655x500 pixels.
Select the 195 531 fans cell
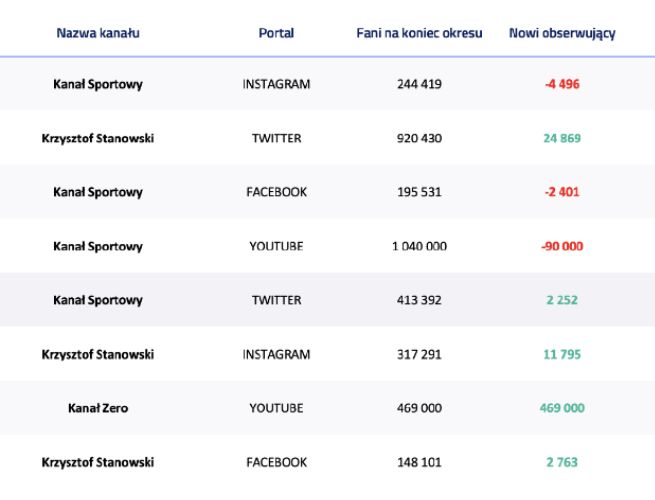(x=419, y=192)
